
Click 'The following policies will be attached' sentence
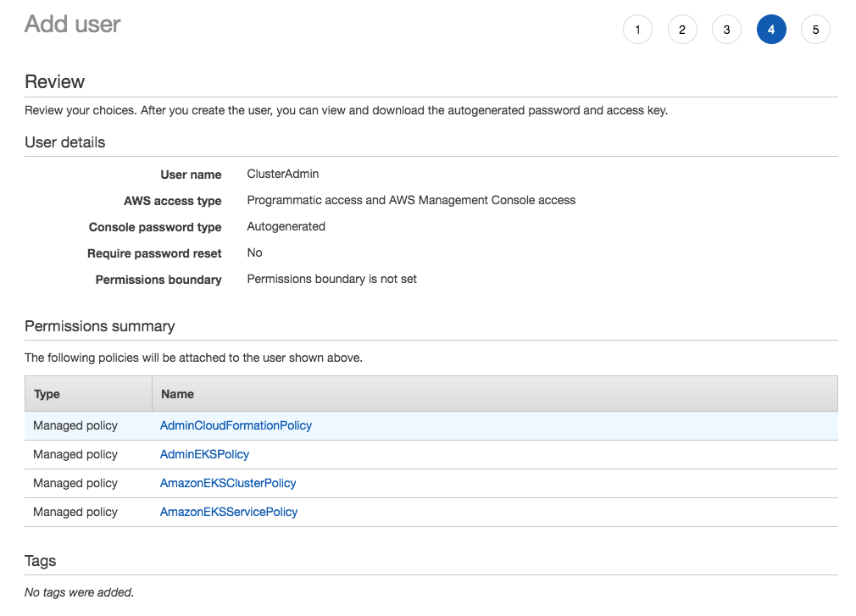pos(194,358)
